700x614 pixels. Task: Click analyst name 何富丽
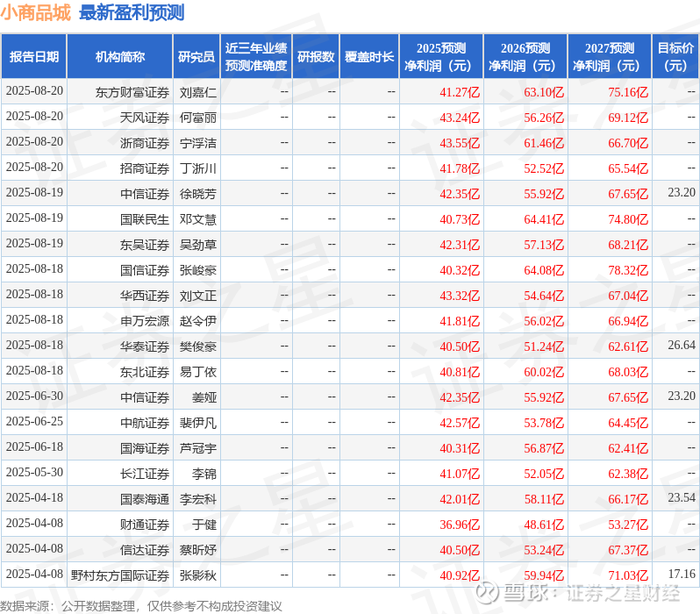197,118
